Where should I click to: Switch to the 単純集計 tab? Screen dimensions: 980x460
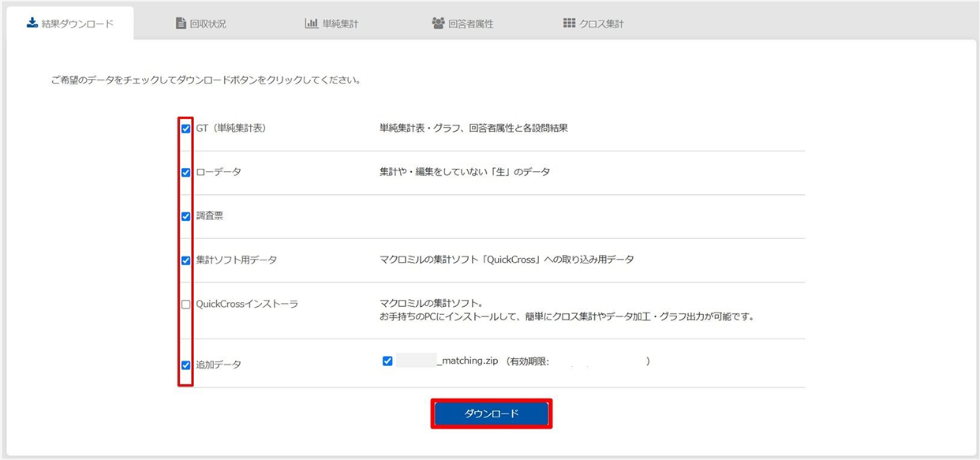tap(331, 24)
